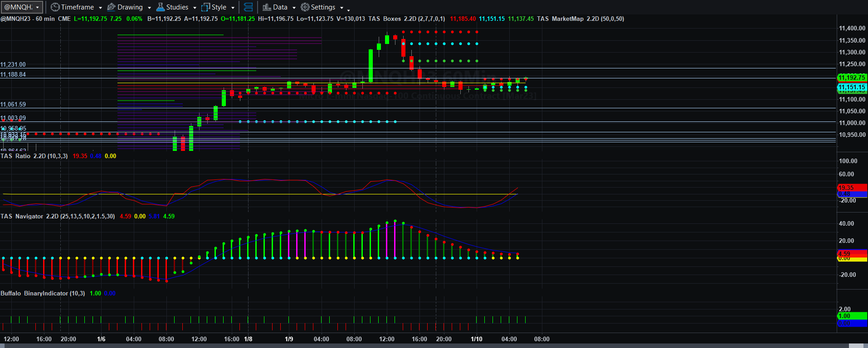
Task: Click the Style overlapping squares icon
Action: click(205, 7)
